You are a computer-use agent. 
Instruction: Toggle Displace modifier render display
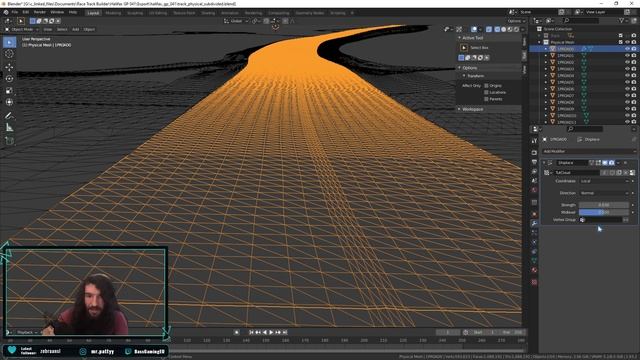[x=611, y=163]
